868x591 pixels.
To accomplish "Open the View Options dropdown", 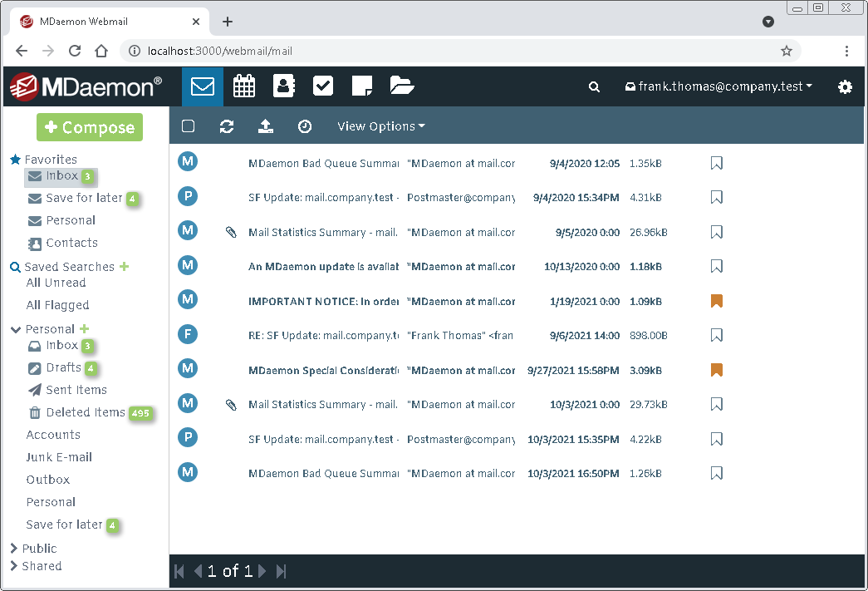I will pos(380,126).
